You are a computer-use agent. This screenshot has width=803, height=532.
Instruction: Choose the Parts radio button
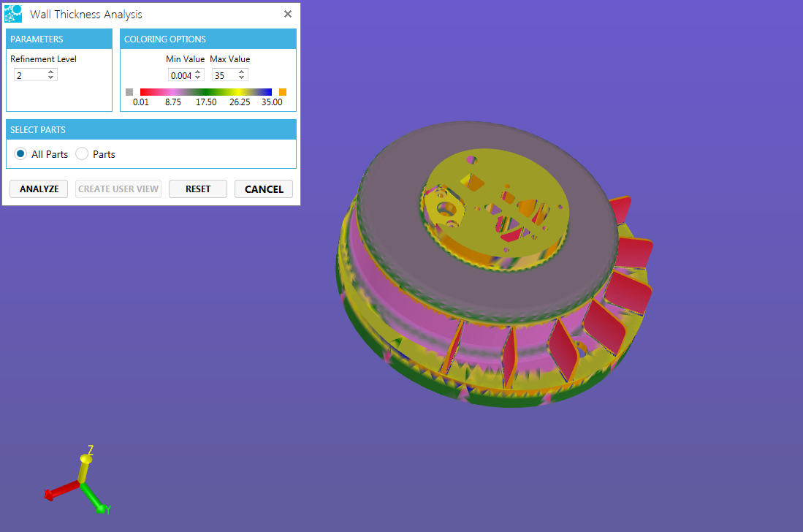pyautogui.click(x=82, y=154)
